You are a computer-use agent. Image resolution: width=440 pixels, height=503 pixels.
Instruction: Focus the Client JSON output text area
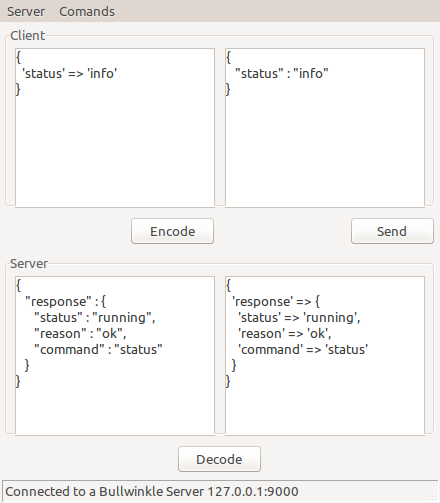pos(325,128)
